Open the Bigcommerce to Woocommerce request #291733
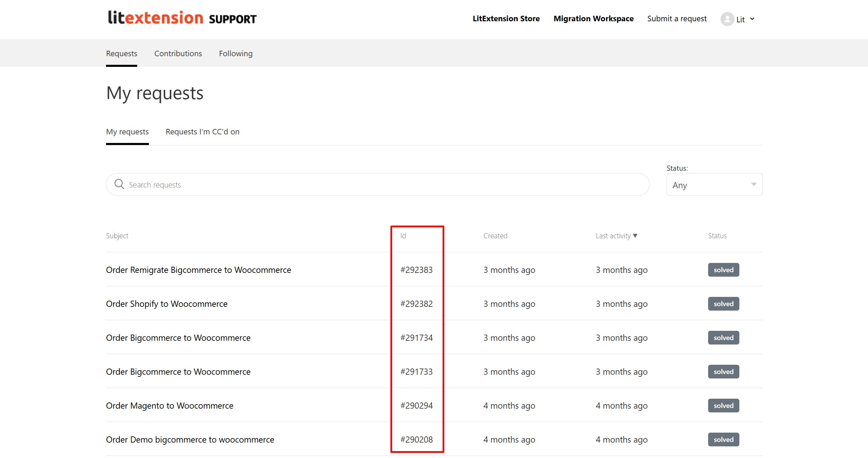Image resolution: width=868 pixels, height=458 pixels. click(178, 372)
